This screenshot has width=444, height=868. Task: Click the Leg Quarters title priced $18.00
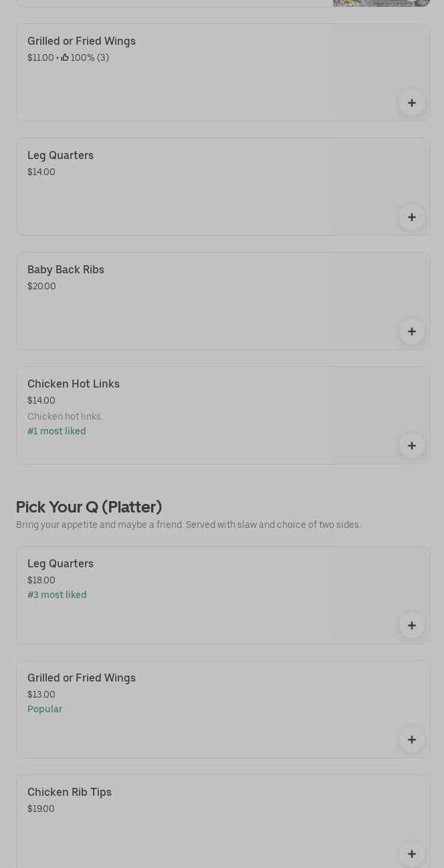point(60,564)
